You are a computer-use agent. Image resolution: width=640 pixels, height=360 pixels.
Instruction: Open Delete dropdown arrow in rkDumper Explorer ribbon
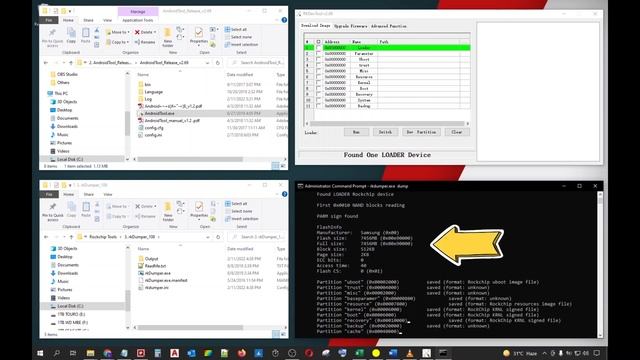(155, 206)
